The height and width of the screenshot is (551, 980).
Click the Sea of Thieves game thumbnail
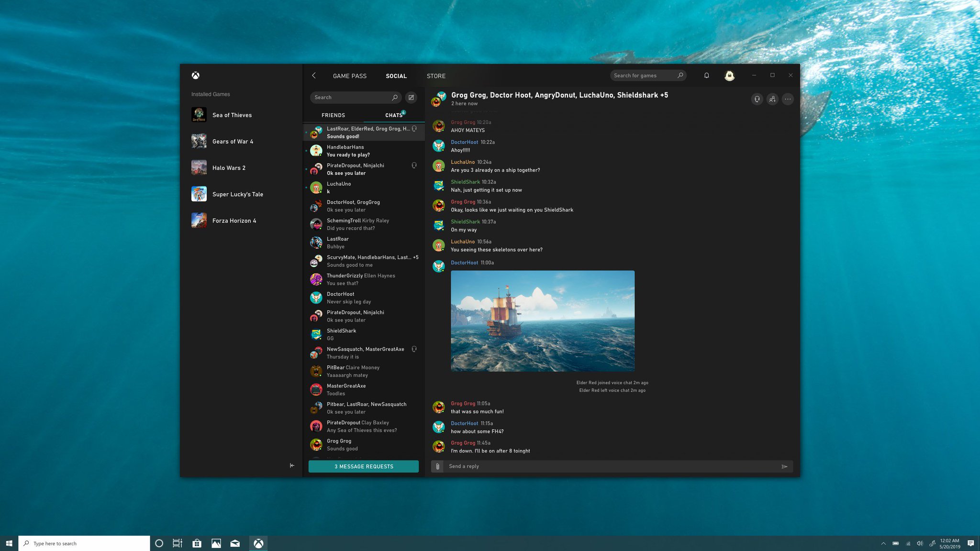click(199, 114)
